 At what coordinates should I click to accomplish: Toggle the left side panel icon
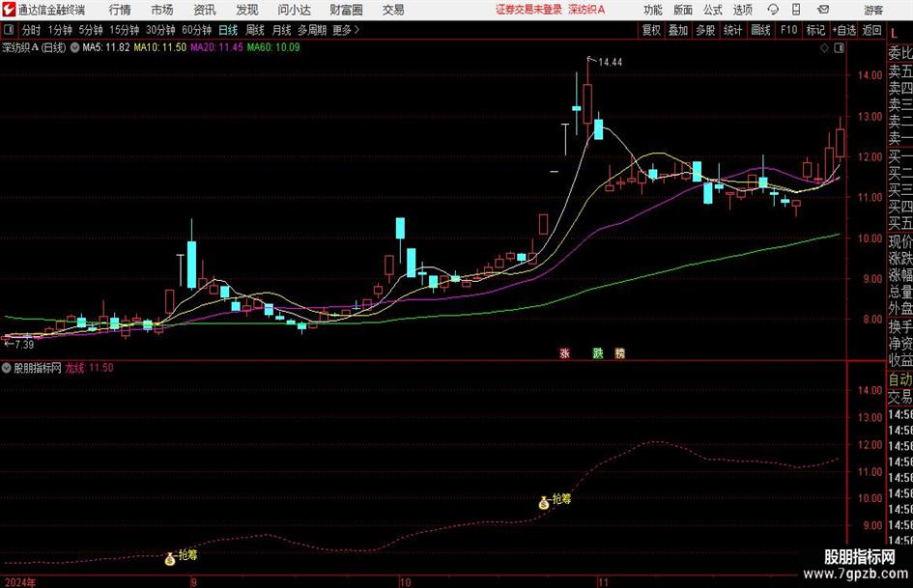(8, 30)
